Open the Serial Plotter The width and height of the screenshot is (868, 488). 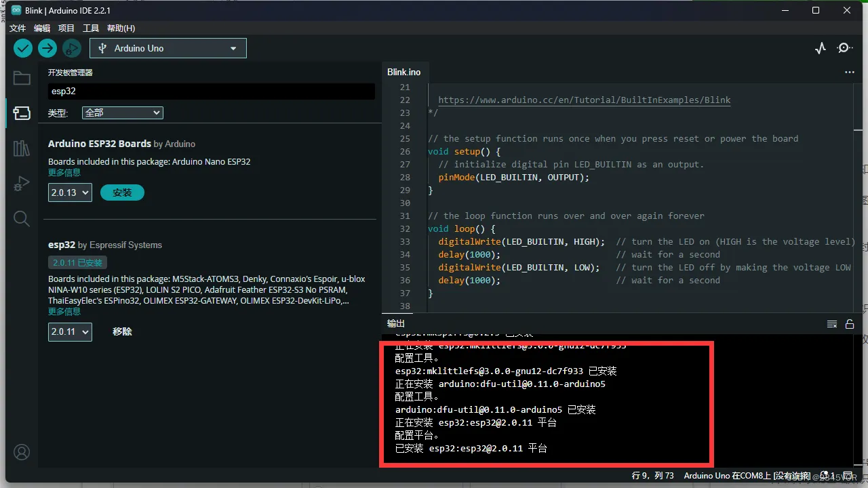tap(821, 48)
